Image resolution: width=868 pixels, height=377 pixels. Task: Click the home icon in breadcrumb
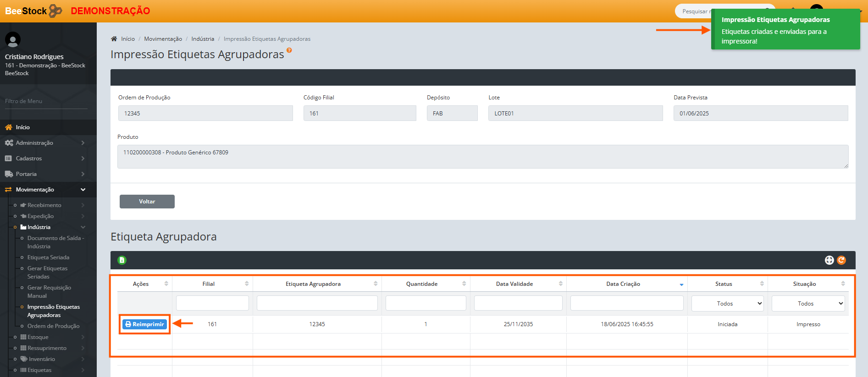coord(114,39)
